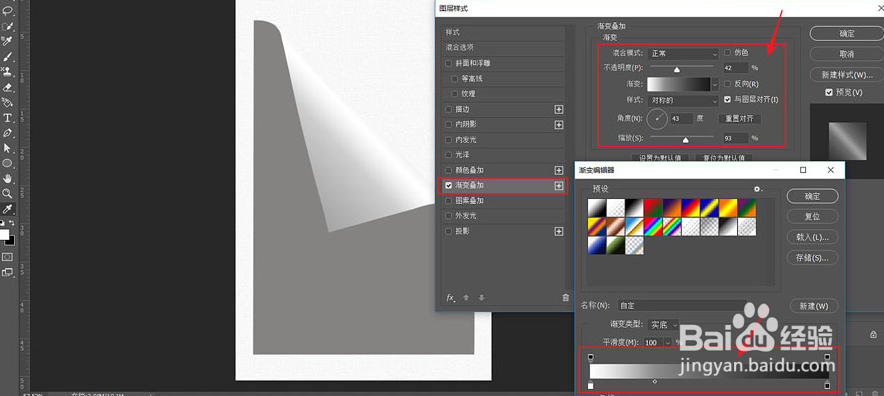Select the Zoom tool

click(x=7, y=193)
